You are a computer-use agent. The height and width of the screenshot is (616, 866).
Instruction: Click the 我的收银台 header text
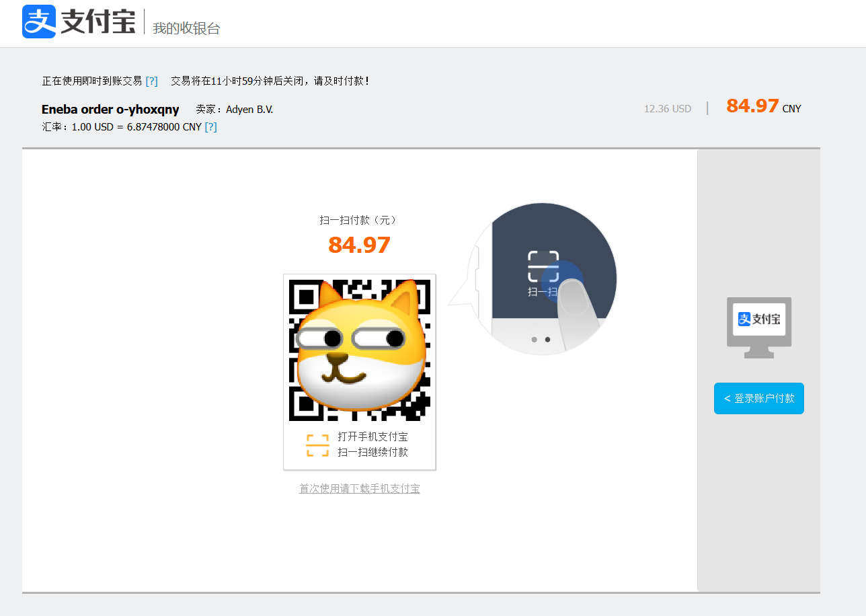[186, 28]
